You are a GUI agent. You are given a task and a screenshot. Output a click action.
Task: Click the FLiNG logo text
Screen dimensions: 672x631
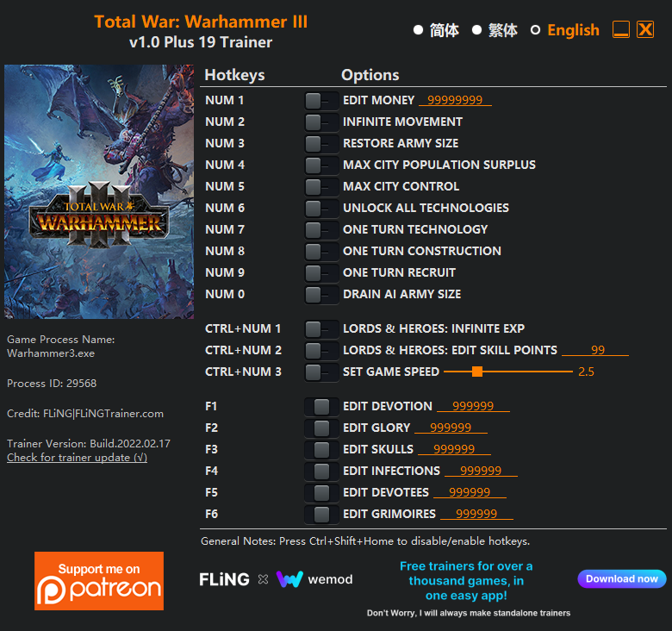click(224, 579)
